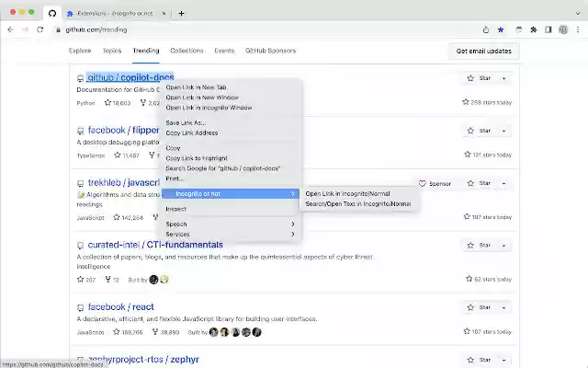Select Open Link in New Window

point(231,98)
